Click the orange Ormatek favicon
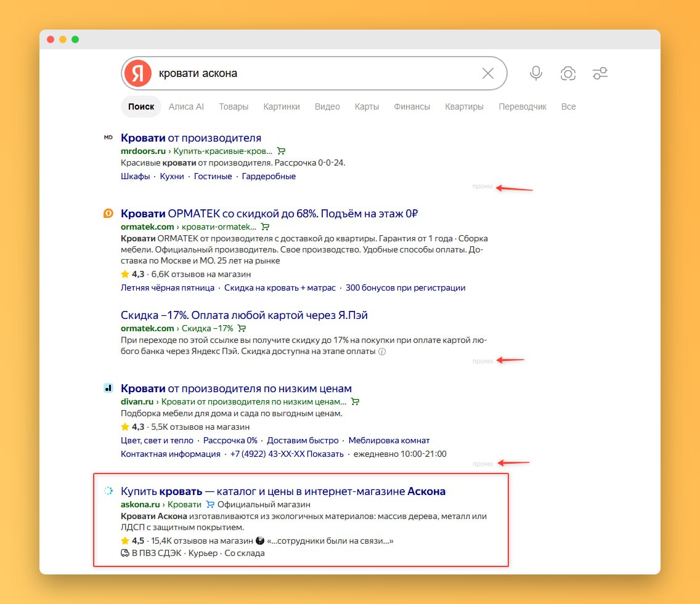 click(108, 213)
